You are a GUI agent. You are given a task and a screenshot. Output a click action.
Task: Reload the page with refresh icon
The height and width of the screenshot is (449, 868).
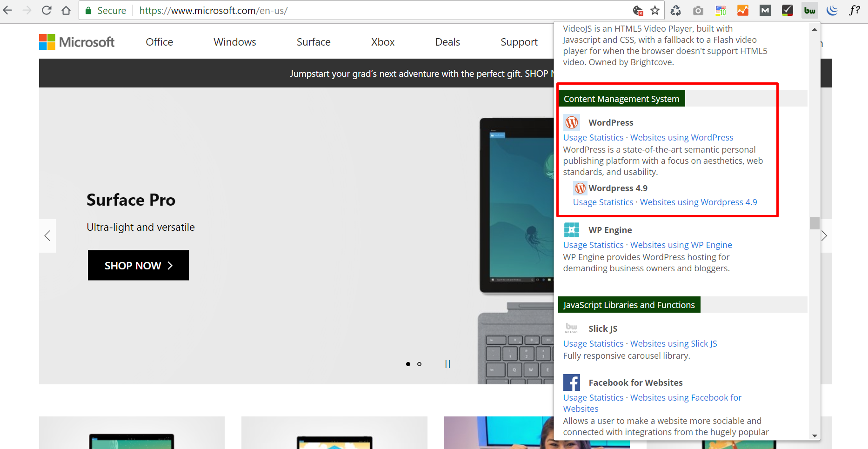point(47,10)
